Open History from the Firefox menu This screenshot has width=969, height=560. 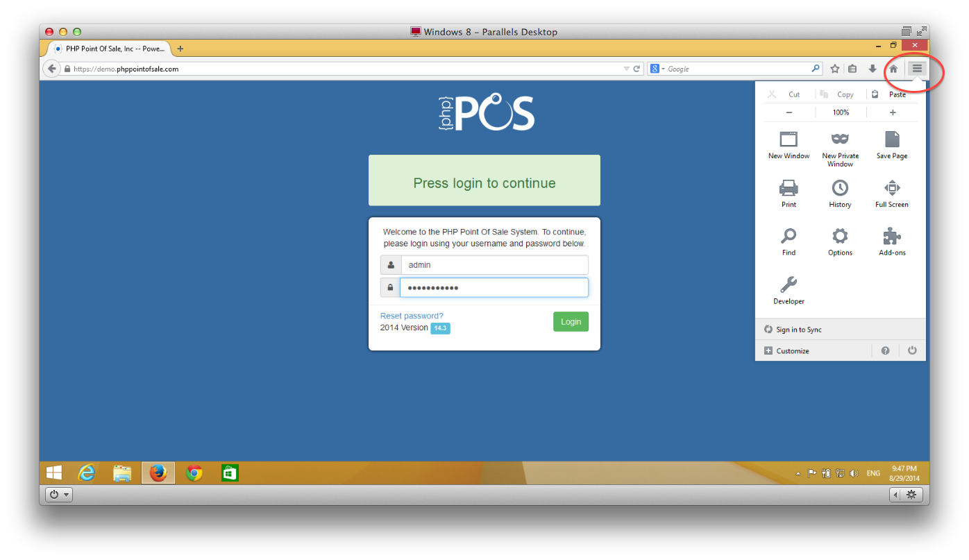click(840, 188)
